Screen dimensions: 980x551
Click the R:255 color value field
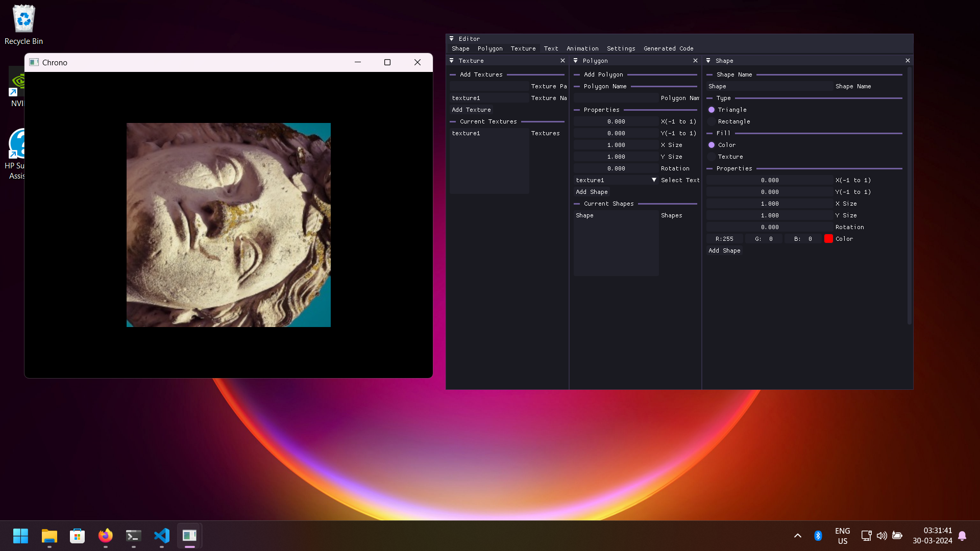tap(725, 239)
